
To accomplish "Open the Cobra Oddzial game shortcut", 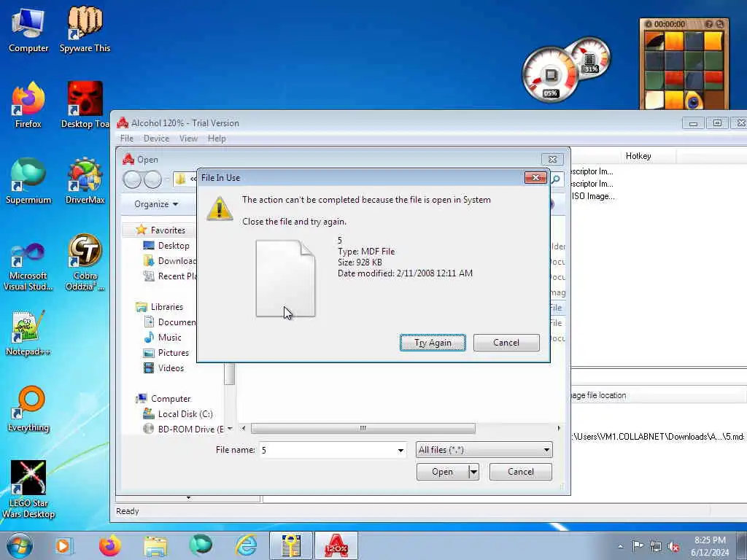I will pyautogui.click(x=85, y=262).
